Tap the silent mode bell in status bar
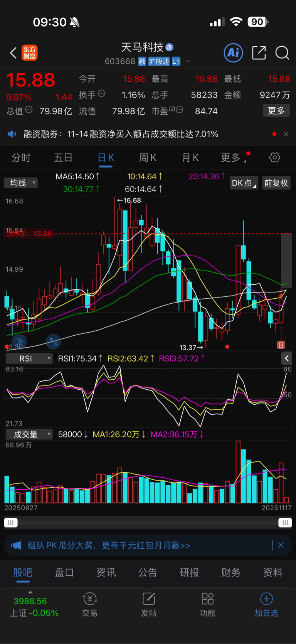The width and height of the screenshot is (296, 644). 74,22
